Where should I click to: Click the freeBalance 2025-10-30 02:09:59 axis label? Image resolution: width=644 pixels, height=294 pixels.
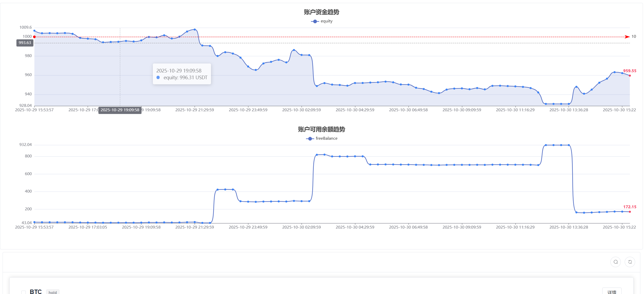pyautogui.click(x=301, y=227)
